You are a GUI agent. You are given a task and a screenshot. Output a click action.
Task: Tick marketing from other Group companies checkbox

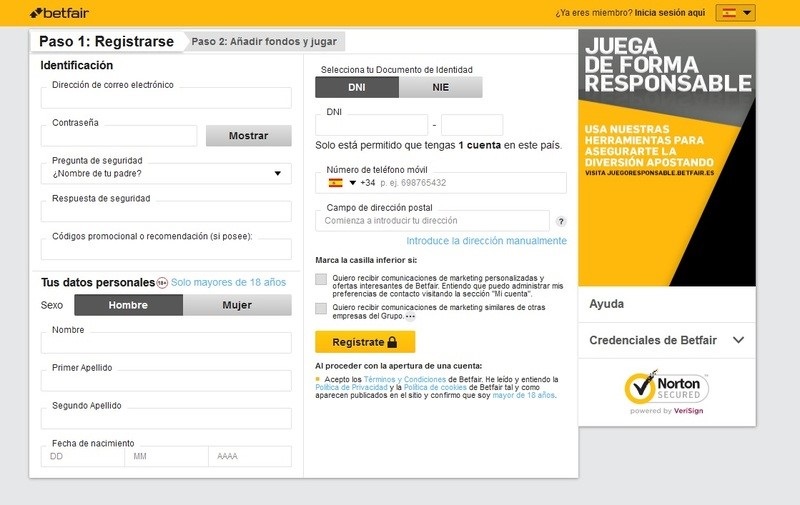pos(321,309)
